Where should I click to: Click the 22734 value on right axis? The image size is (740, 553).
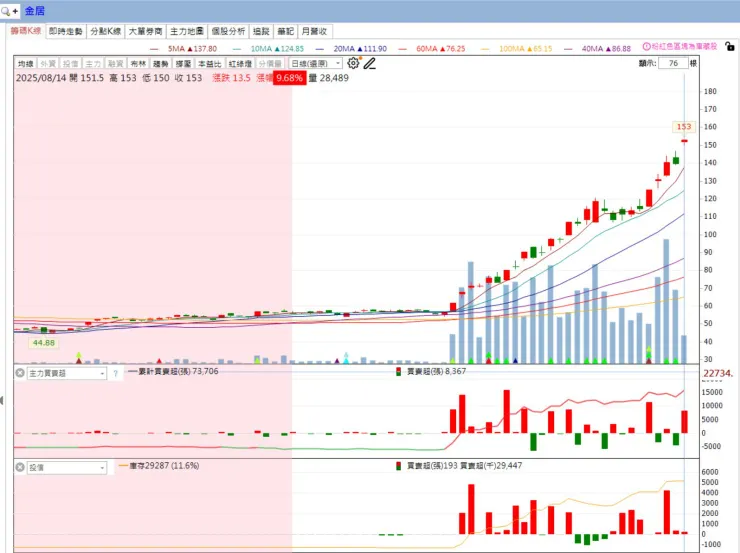coord(718,374)
